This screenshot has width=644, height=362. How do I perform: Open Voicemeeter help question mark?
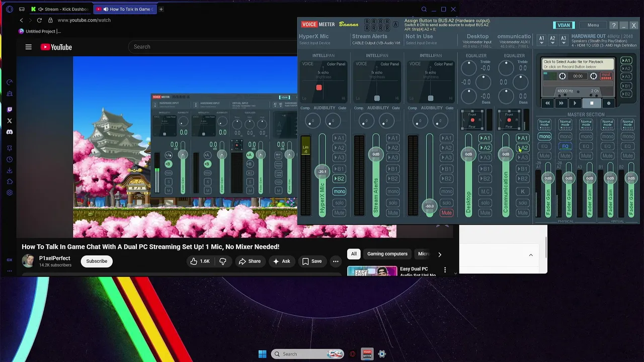tap(613, 25)
